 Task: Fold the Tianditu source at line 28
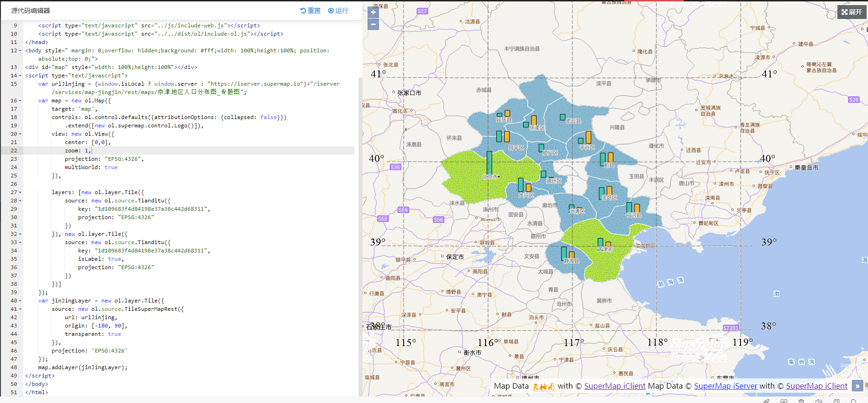click(20, 201)
